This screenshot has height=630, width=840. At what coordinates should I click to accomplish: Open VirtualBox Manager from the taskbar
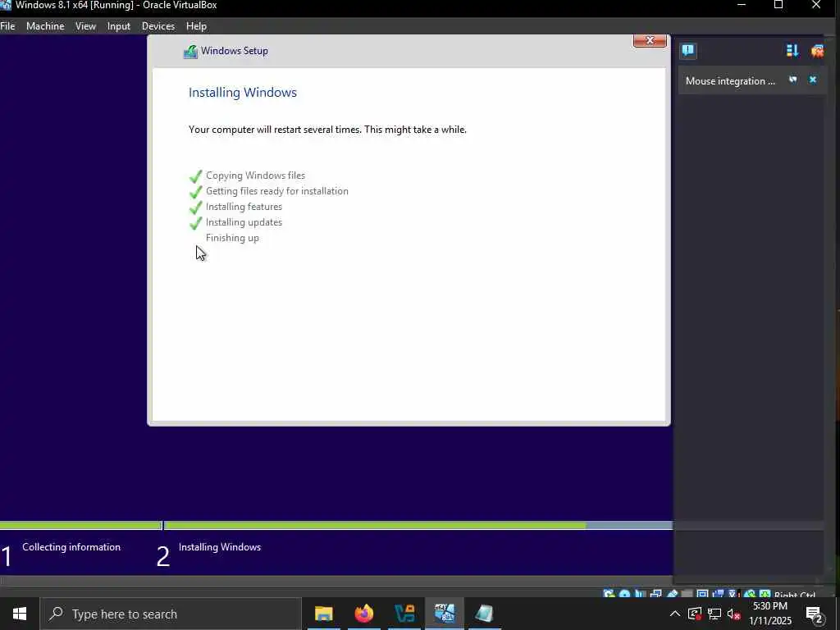[x=404, y=614]
